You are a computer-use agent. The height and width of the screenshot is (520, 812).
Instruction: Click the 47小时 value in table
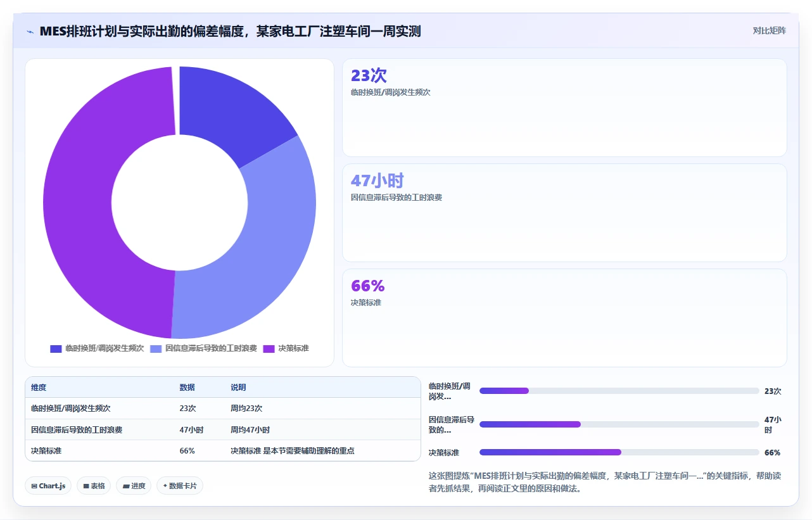click(x=191, y=429)
